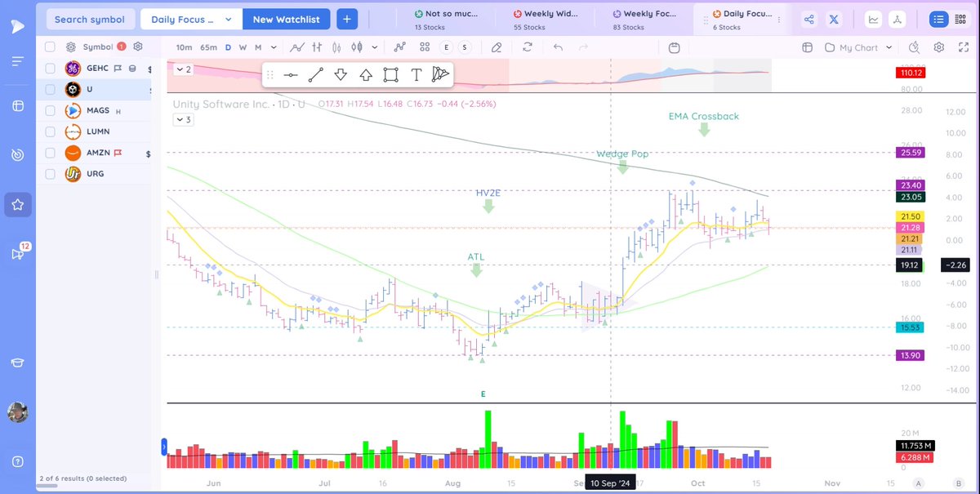Switch to list view button
Viewport: 980px width, 494px height.
[939, 20]
